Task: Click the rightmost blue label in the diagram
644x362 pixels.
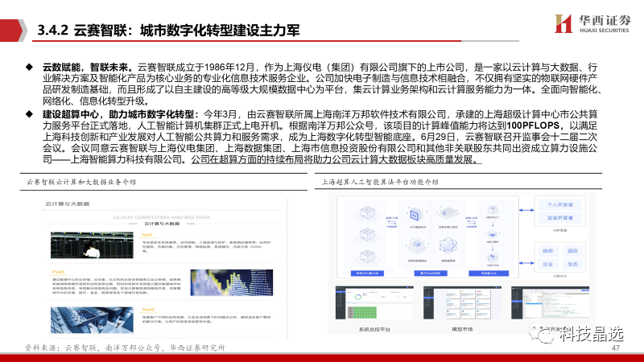Action: pyautogui.click(x=489, y=273)
